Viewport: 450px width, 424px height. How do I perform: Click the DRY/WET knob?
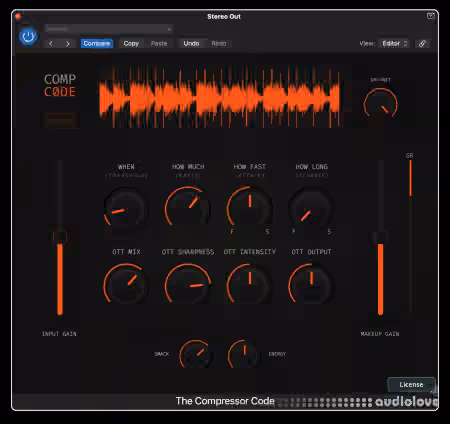[380, 104]
